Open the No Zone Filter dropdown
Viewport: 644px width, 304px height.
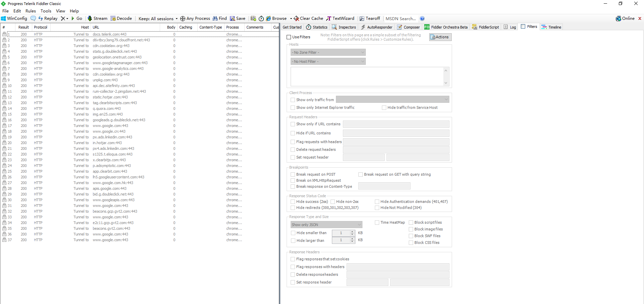point(328,52)
